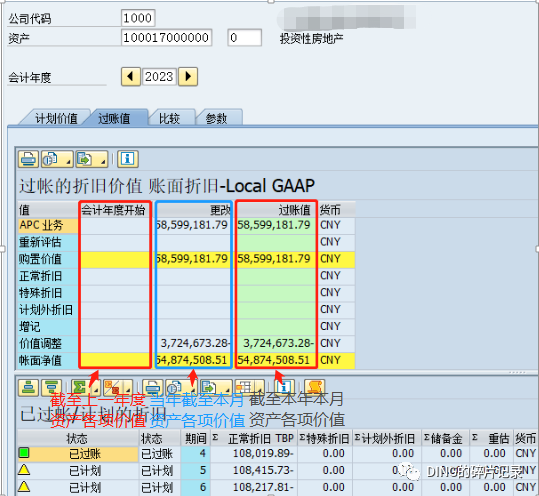Click the 会计年度开始 column header
This screenshot has width=539, height=496.
click(114, 210)
